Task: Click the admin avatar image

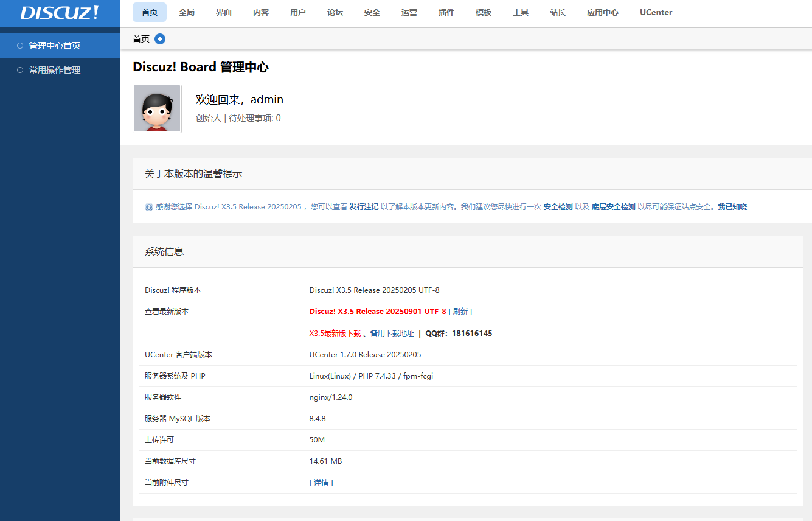Action: tap(157, 108)
